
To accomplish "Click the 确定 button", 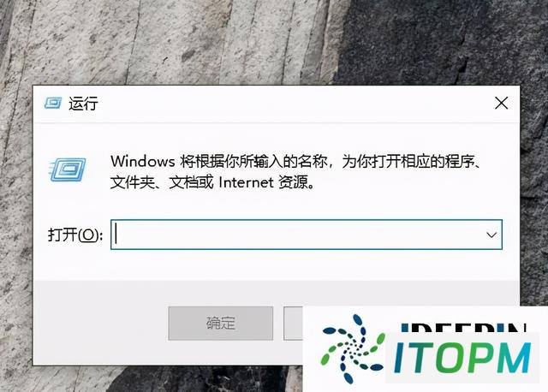I will (x=221, y=324).
